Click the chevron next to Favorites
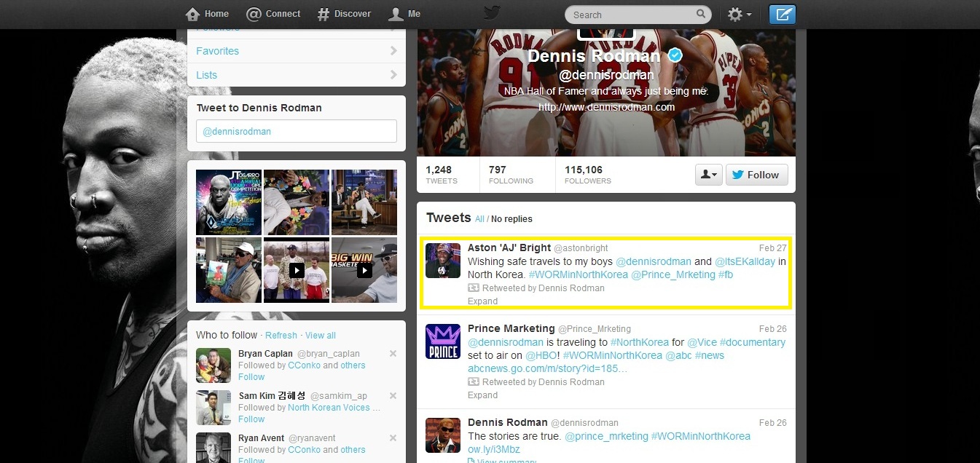Image resolution: width=980 pixels, height=463 pixels. (x=393, y=51)
